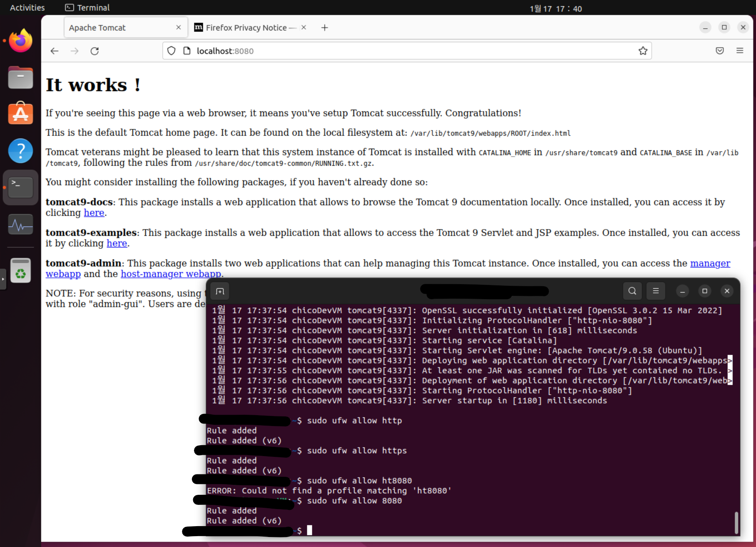Open the manager webapp link

[710, 263]
